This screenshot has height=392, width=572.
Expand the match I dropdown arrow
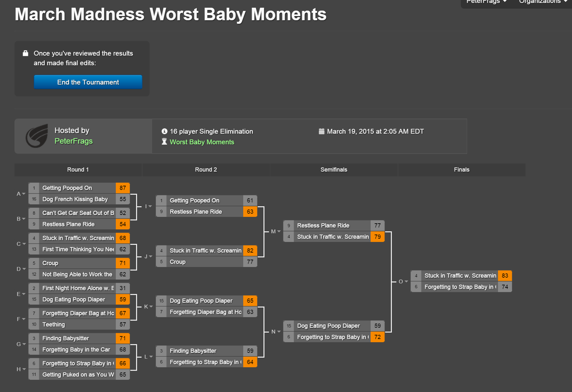coord(150,206)
